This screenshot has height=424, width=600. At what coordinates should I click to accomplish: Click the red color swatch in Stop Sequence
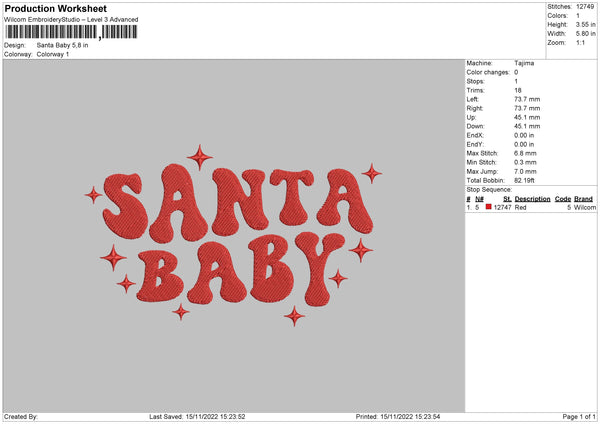click(x=488, y=207)
